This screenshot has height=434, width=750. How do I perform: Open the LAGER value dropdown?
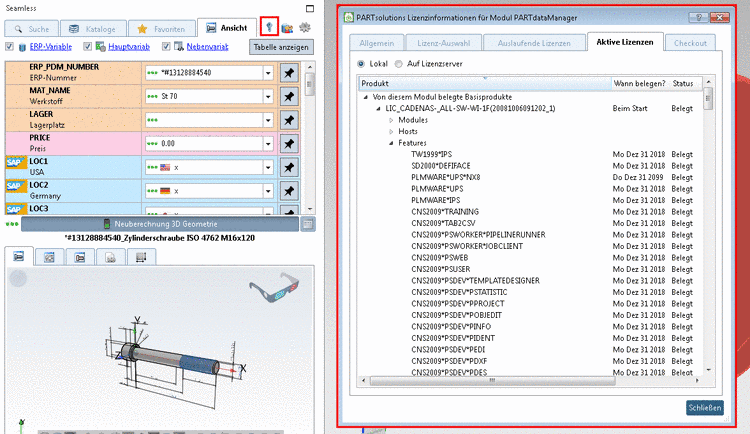[268, 120]
